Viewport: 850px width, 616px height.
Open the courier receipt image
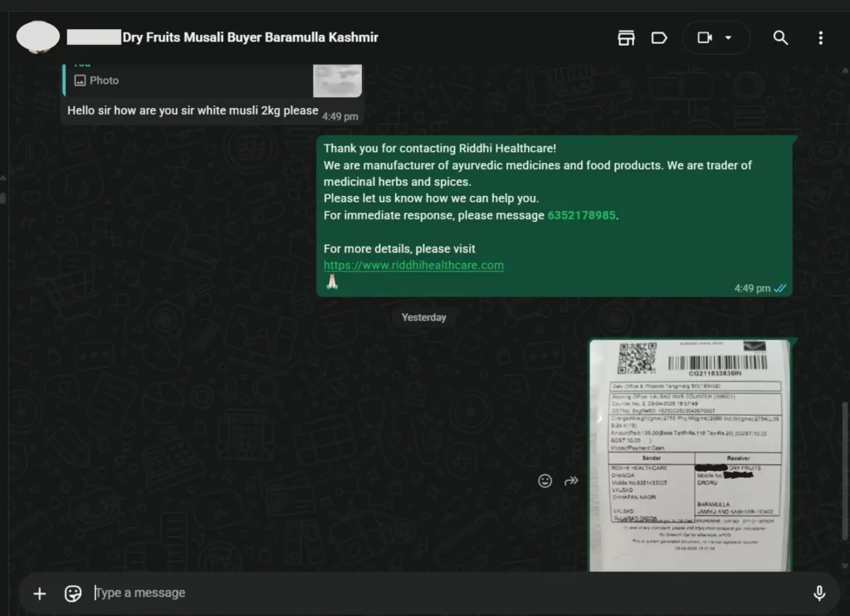point(691,455)
